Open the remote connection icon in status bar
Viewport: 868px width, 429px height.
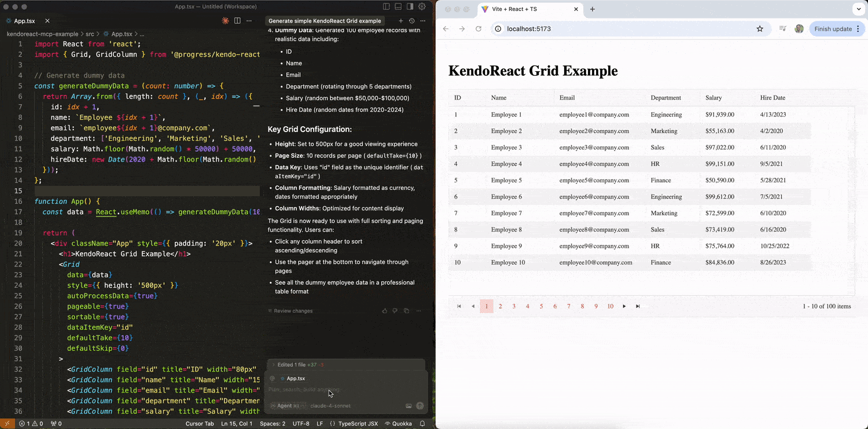click(8, 423)
